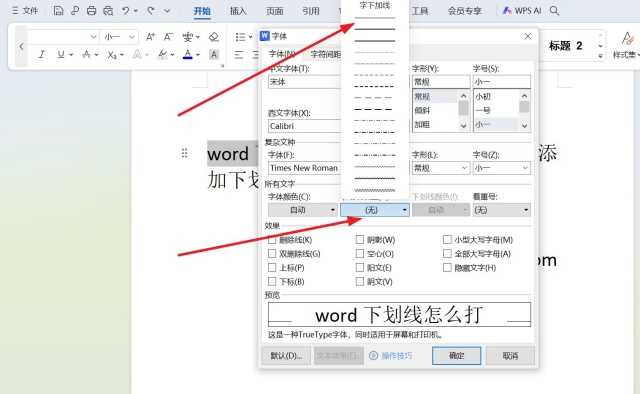Image resolution: width=640 pixels, height=394 pixels.
Task: Enable the 空心(O) checkbox
Action: click(360, 254)
